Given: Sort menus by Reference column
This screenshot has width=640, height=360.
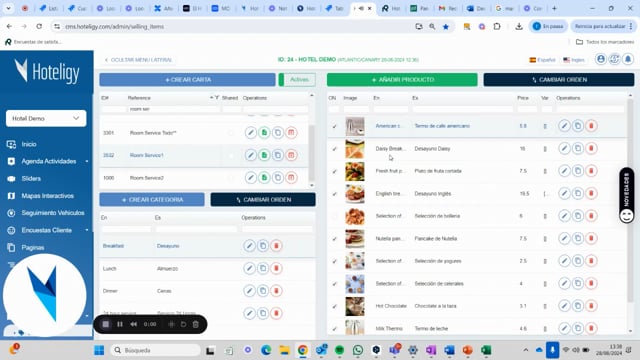Looking at the screenshot, I should 139,98.
